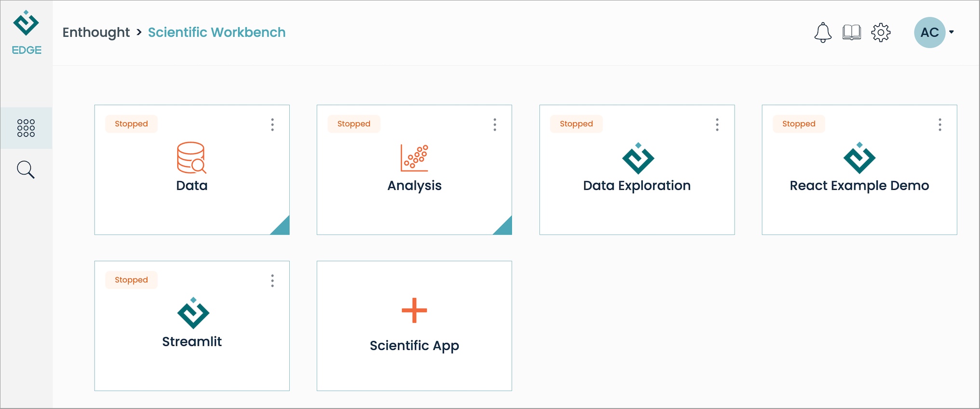Viewport: 980px width, 409px height.
Task: Click the Data database icon
Action: (192, 158)
